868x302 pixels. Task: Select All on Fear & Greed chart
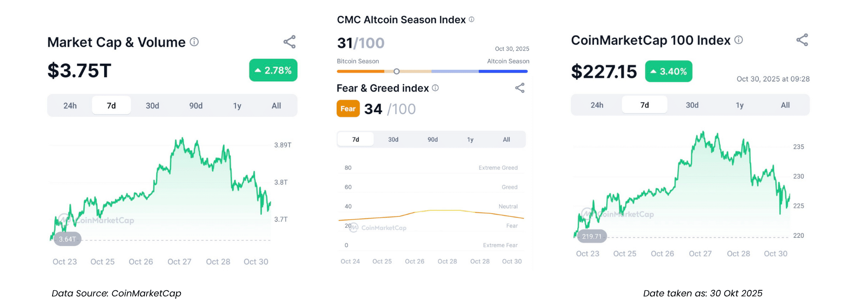tap(507, 140)
